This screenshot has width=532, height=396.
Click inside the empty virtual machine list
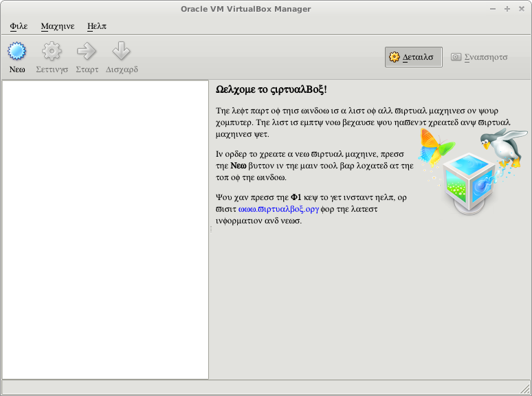click(105, 230)
